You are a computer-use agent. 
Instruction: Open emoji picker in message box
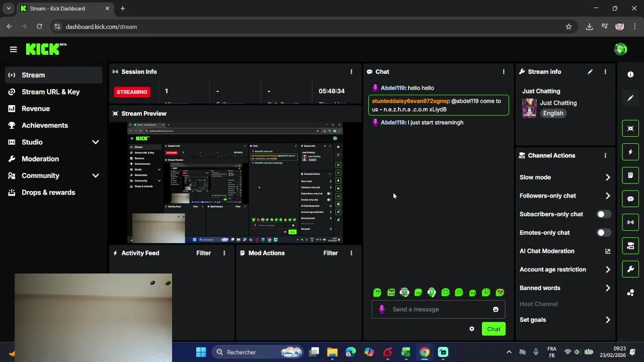pyautogui.click(x=496, y=309)
